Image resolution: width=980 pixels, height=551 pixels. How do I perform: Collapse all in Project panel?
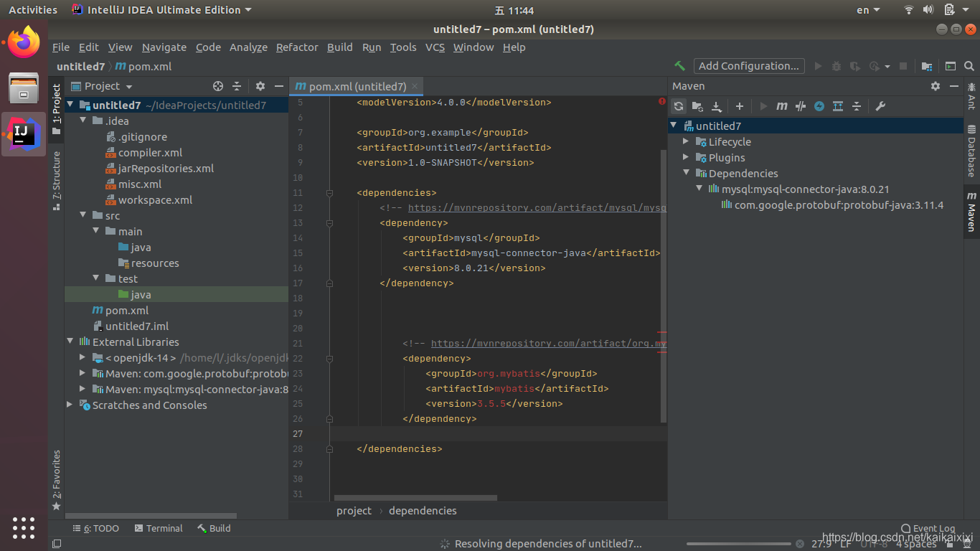[237, 86]
